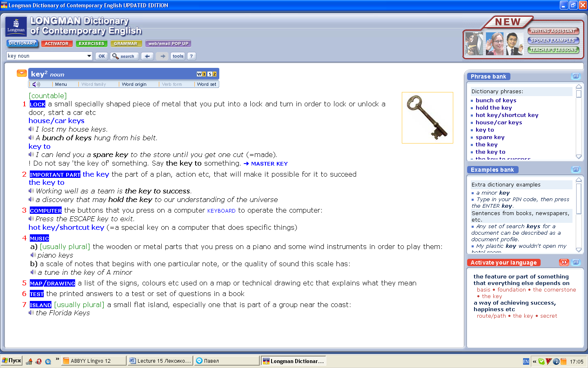Open the Word set tab

[x=207, y=84]
